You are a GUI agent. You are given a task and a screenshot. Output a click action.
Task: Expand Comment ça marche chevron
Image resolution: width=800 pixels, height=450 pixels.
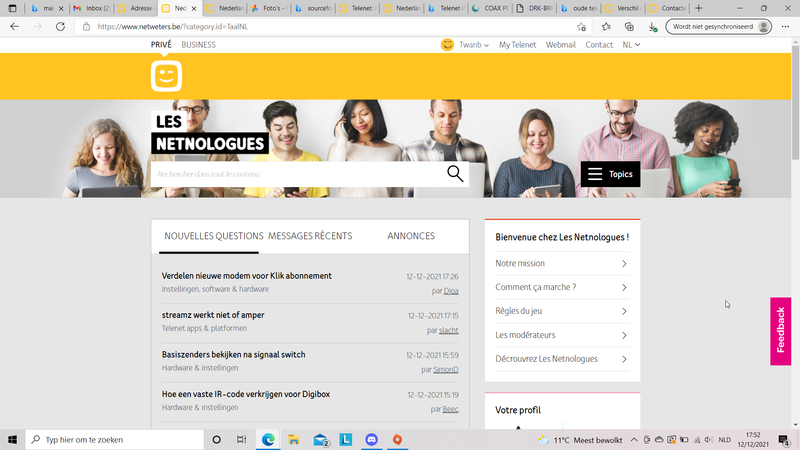coord(624,288)
